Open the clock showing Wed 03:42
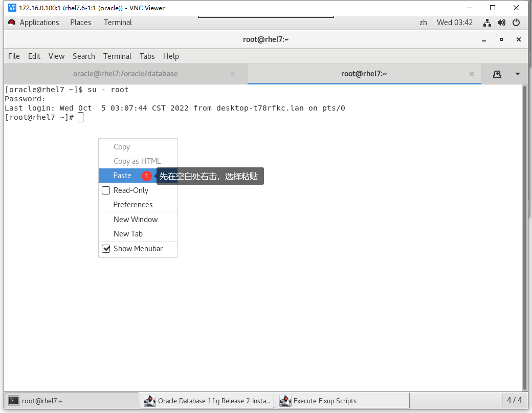This screenshot has height=413, width=532. coord(455,23)
